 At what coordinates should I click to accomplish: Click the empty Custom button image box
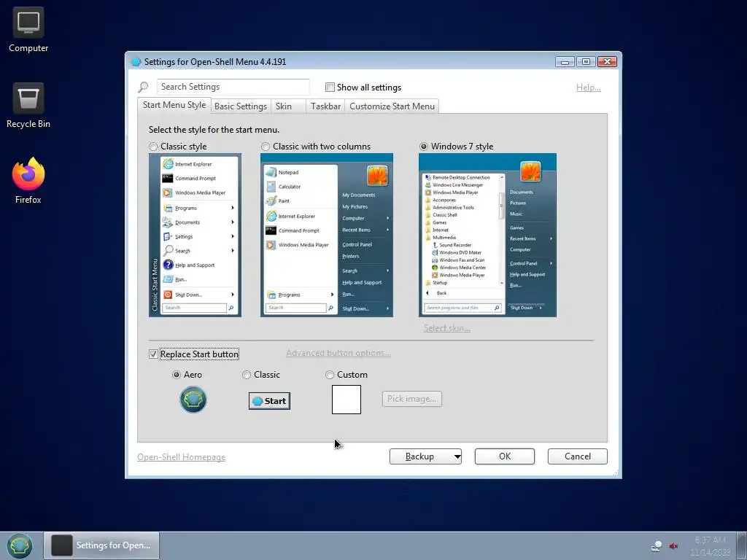[x=347, y=399]
